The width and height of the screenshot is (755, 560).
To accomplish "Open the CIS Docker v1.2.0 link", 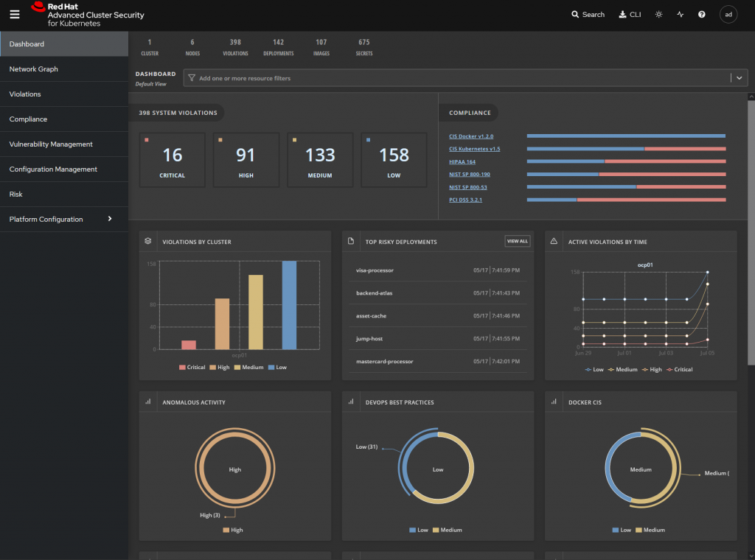I will (x=471, y=136).
